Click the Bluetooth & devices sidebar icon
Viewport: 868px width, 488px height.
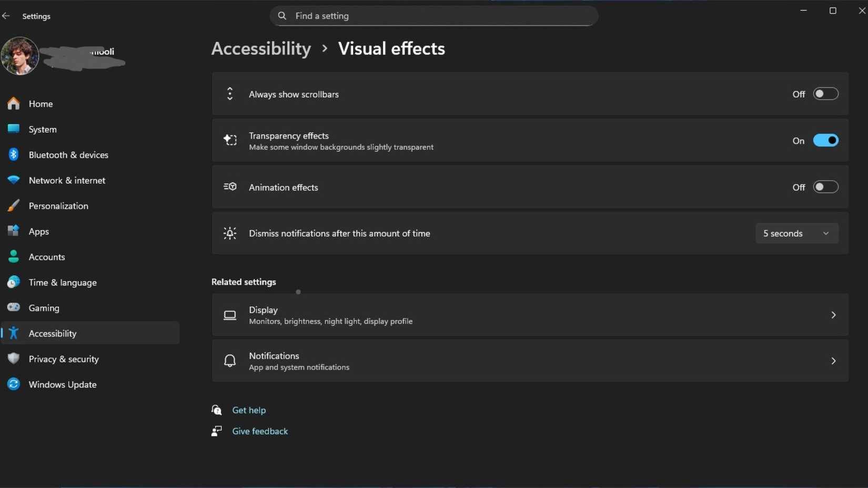coord(13,155)
